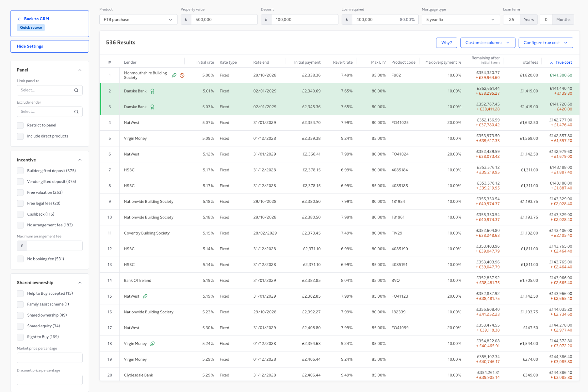Tick the Free valuation (253) checkbox
Viewport: 588px width, 392px height.
click(20, 193)
